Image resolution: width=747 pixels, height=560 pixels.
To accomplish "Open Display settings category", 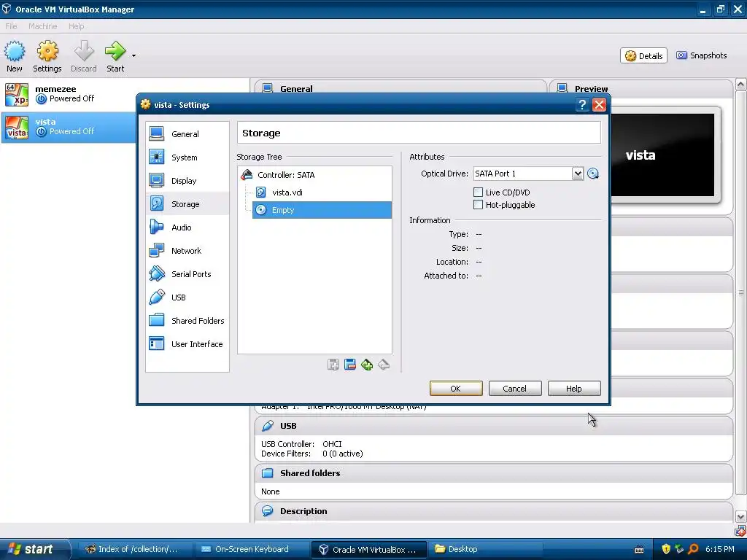I will [x=187, y=181].
